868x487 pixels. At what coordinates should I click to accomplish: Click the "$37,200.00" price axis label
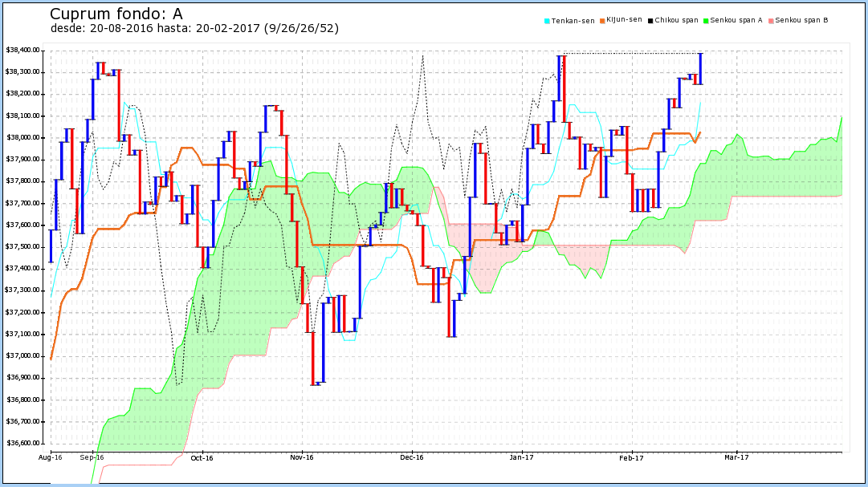tap(22, 312)
